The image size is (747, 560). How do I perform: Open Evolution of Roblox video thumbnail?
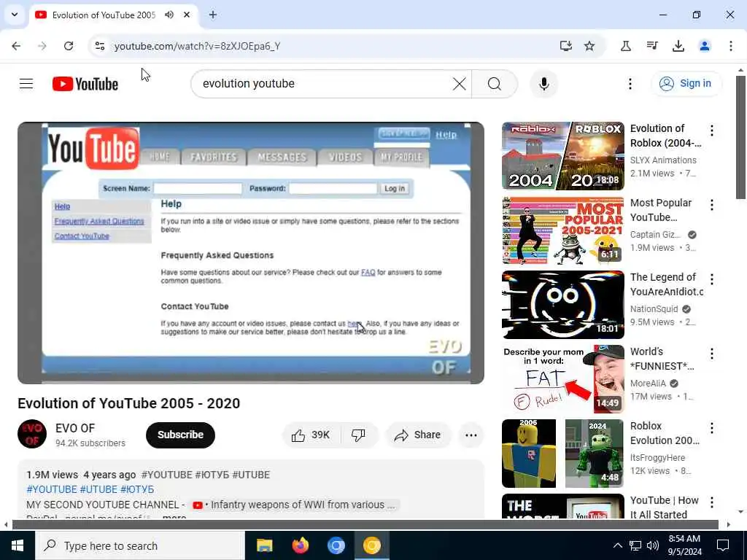point(562,156)
